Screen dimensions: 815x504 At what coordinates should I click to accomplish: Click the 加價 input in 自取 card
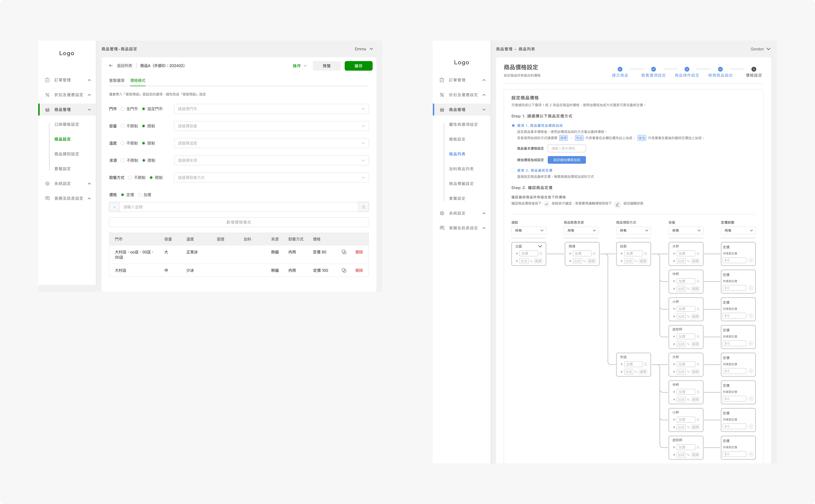633,254
